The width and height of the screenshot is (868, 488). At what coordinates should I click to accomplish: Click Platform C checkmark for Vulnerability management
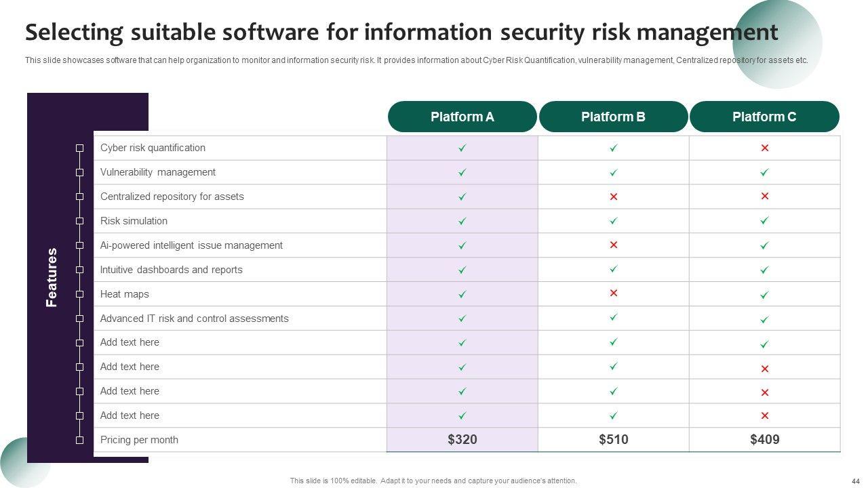pyautogui.click(x=764, y=172)
